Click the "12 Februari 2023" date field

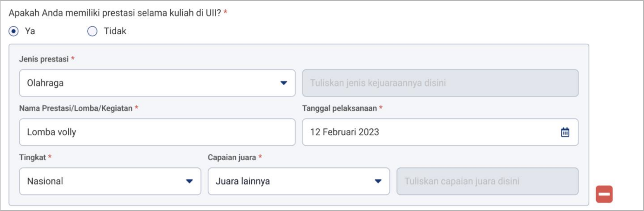(431, 132)
